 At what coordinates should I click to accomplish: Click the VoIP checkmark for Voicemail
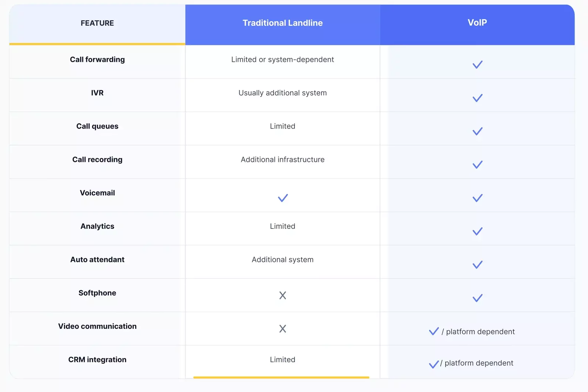click(477, 198)
